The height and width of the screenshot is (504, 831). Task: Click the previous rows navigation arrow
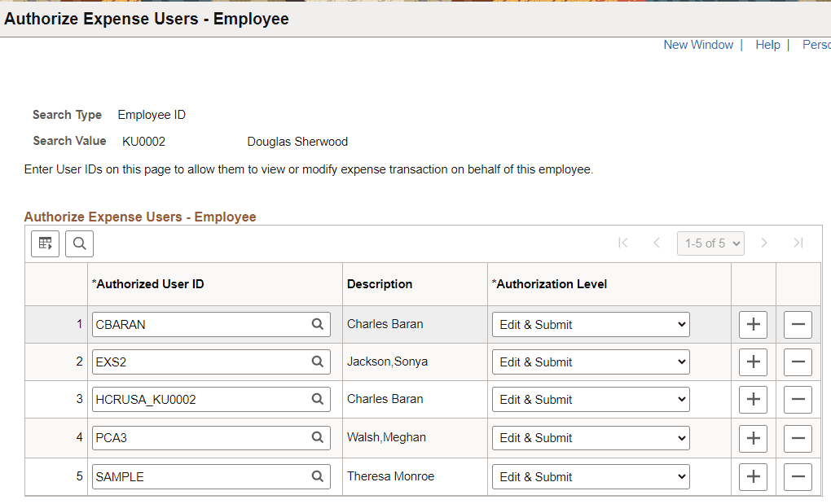tap(657, 243)
